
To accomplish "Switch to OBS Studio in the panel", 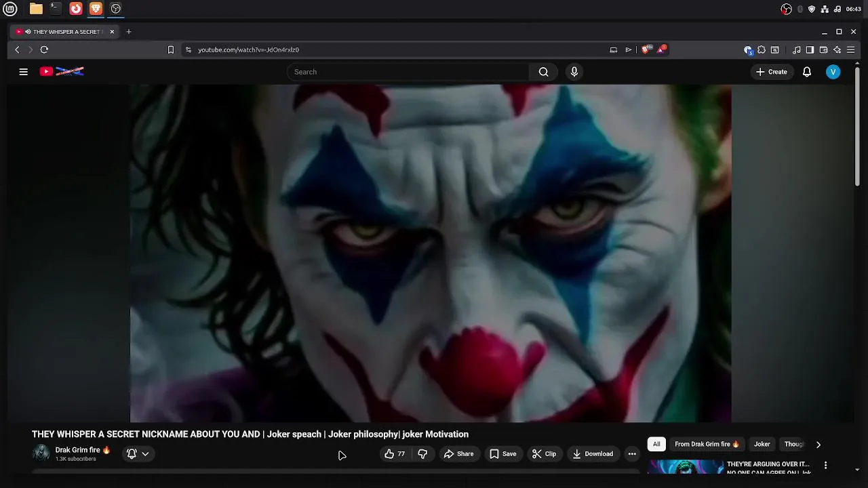I will point(116,9).
